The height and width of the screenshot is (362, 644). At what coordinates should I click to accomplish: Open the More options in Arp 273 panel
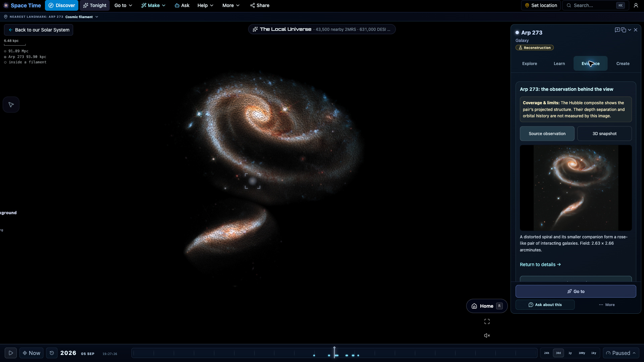(x=607, y=305)
